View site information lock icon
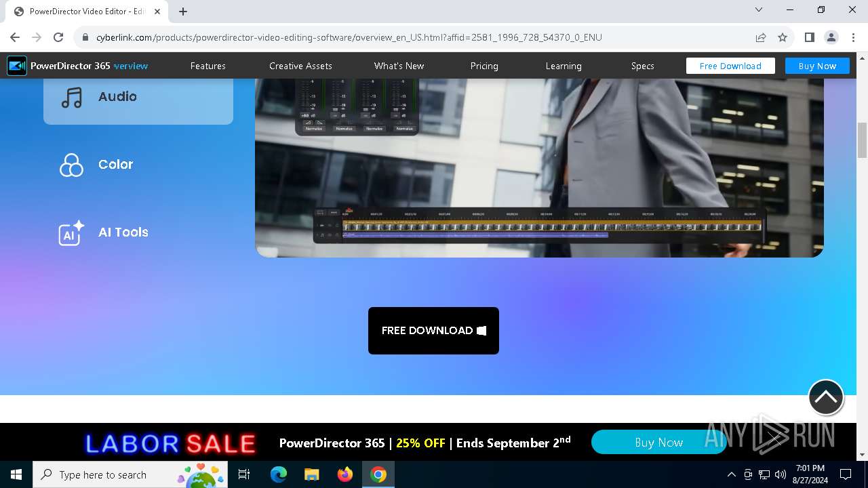 85,37
